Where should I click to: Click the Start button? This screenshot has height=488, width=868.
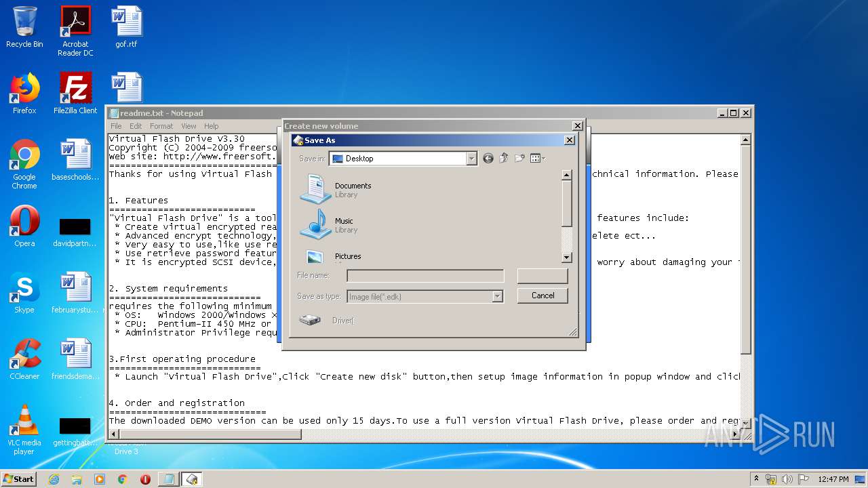pos(19,479)
